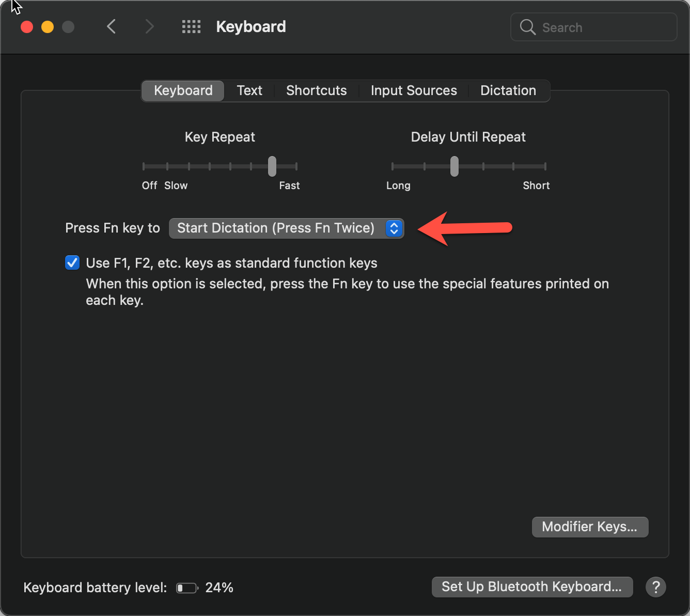Screen dimensions: 690x616
Task: Click the Modifier Keys button
Action: 590,527
